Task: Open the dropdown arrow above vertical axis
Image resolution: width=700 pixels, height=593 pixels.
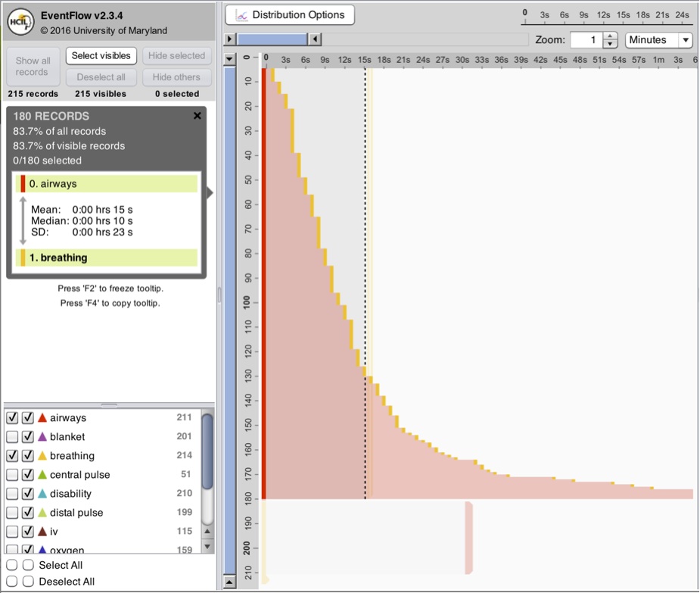Action: click(x=230, y=59)
